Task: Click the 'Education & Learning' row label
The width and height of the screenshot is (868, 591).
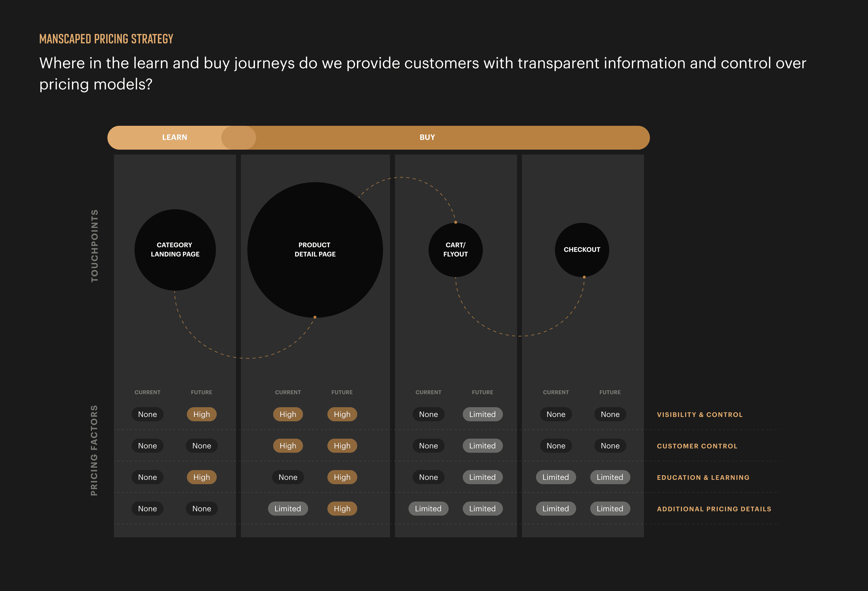Action: 703,477
